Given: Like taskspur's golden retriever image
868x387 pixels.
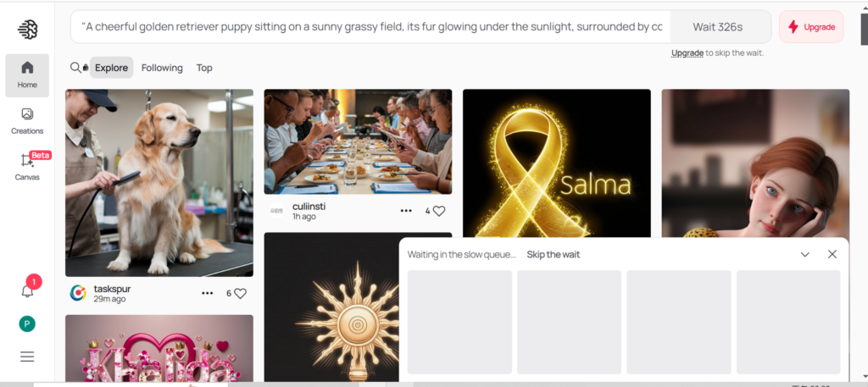Looking at the screenshot, I should pyautogui.click(x=240, y=293).
